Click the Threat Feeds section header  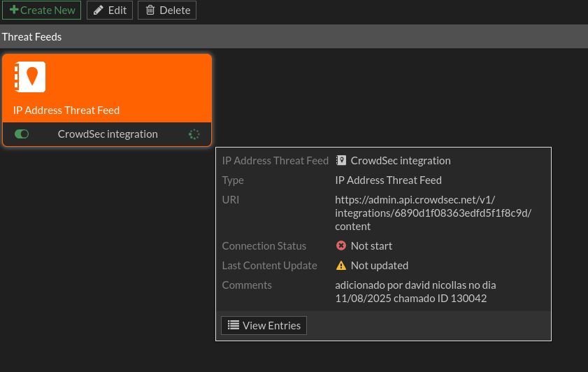(294, 37)
